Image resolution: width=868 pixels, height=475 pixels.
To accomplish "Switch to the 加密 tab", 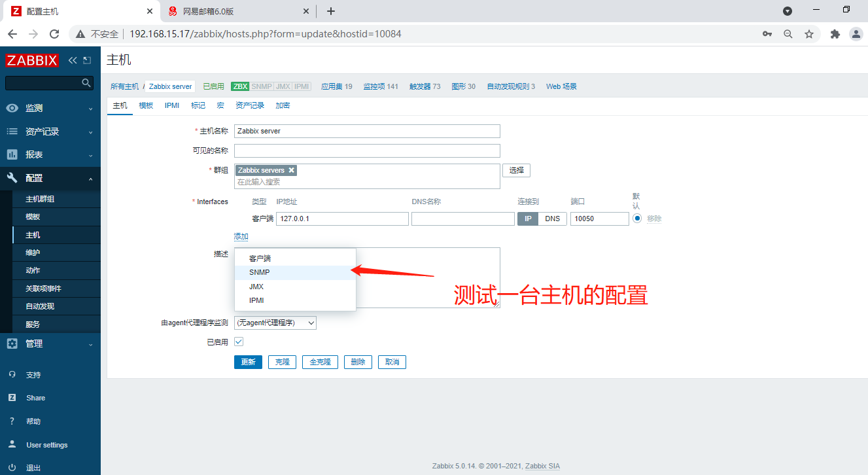I will [283, 105].
